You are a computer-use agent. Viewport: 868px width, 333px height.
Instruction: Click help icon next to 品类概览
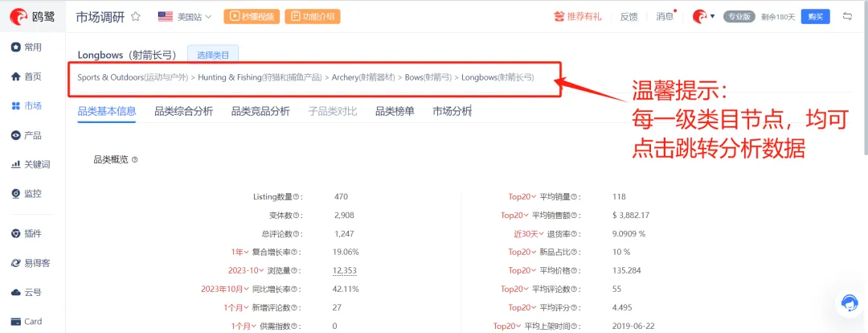(134, 160)
